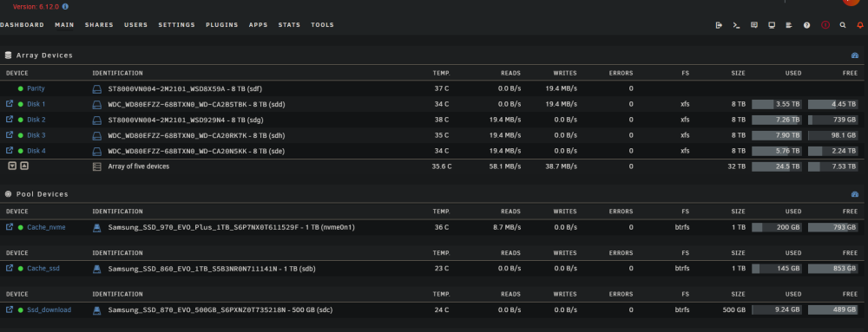Click the drive icon beside Samsung SSD 860 EVO
Screen dimensions: 868x332
click(97, 269)
